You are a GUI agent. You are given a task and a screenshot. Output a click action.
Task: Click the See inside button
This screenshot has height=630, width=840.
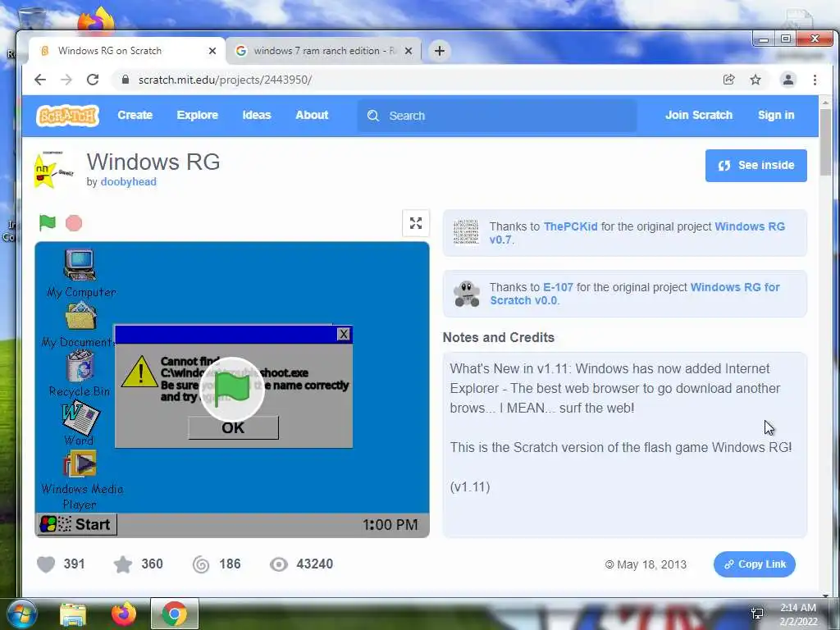(756, 166)
